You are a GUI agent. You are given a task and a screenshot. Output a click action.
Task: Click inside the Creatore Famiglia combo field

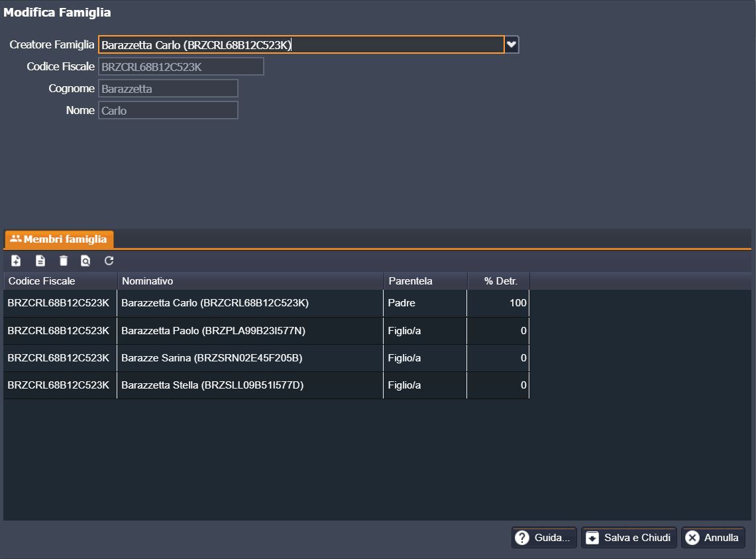(301, 44)
